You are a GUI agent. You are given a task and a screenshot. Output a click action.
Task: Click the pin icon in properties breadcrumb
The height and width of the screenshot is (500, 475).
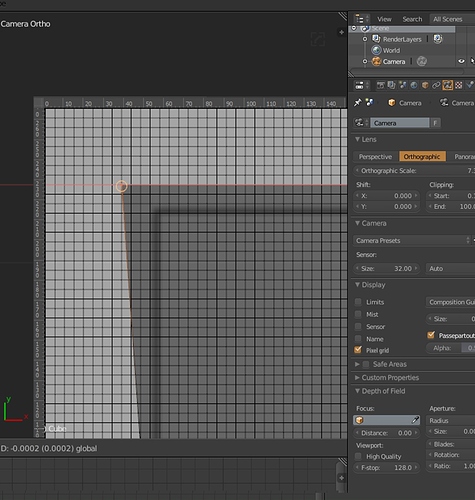pos(358,103)
